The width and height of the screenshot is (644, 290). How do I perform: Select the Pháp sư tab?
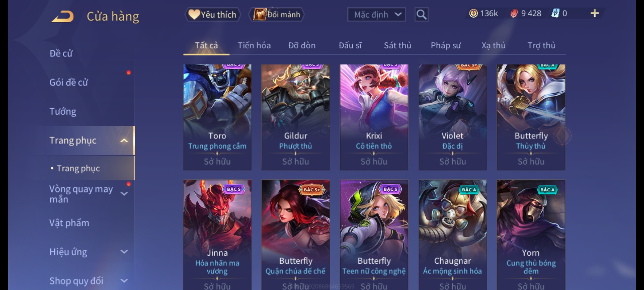tap(445, 45)
